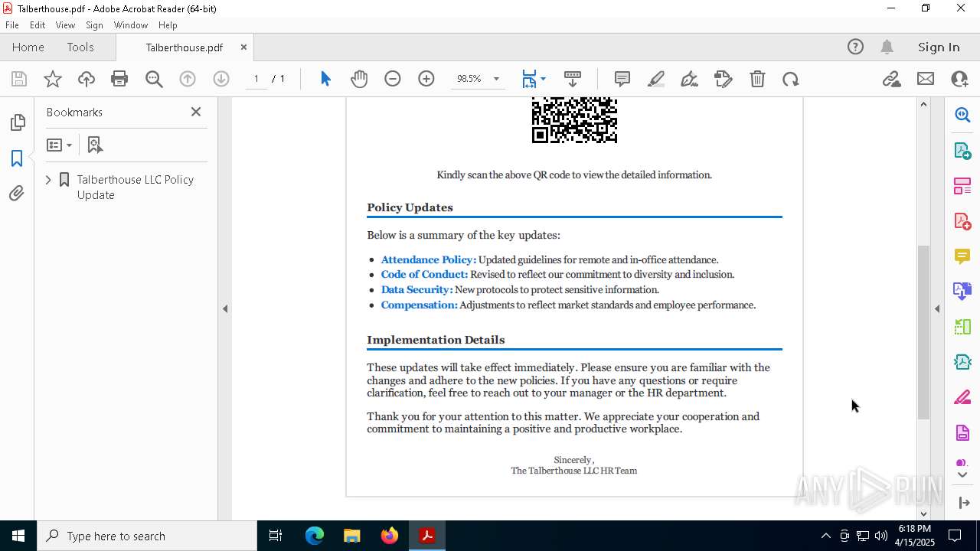Click the Edit/Fill form icon
The image size is (980, 551).
[724, 79]
